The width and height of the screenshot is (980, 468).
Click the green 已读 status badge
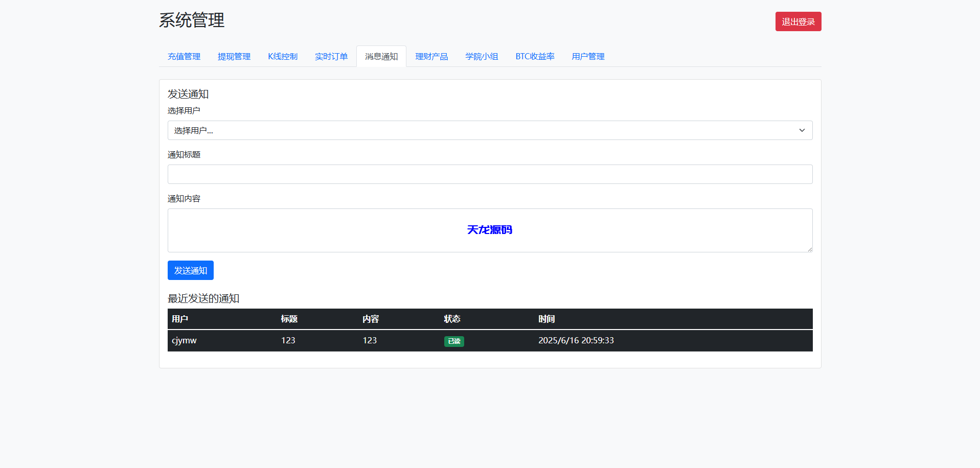click(x=454, y=341)
